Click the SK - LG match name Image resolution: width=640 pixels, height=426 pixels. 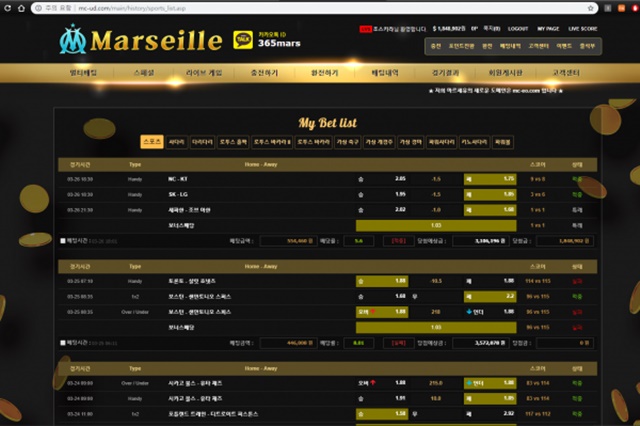tap(178, 194)
